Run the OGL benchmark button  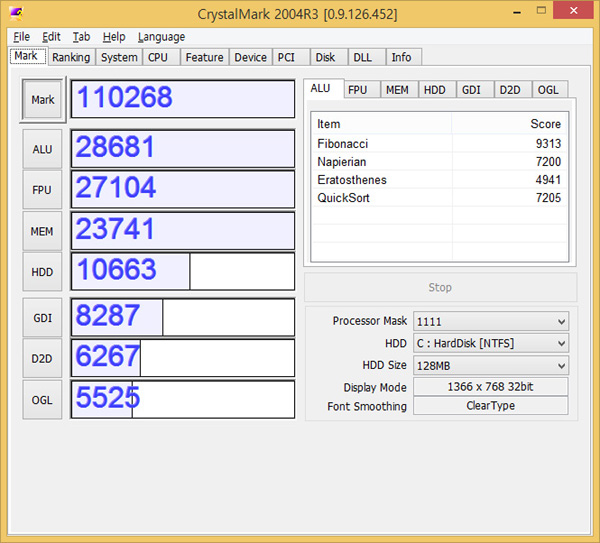pos(42,400)
